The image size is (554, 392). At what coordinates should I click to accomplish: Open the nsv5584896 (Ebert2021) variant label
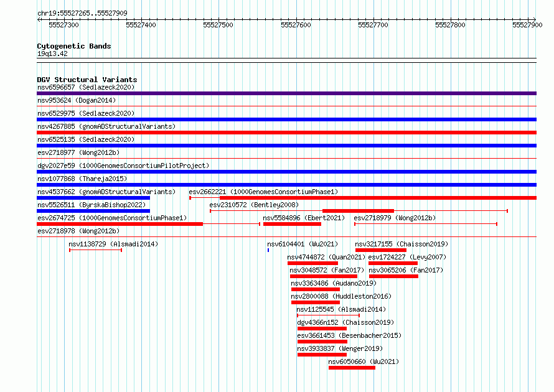tap(304, 218)
